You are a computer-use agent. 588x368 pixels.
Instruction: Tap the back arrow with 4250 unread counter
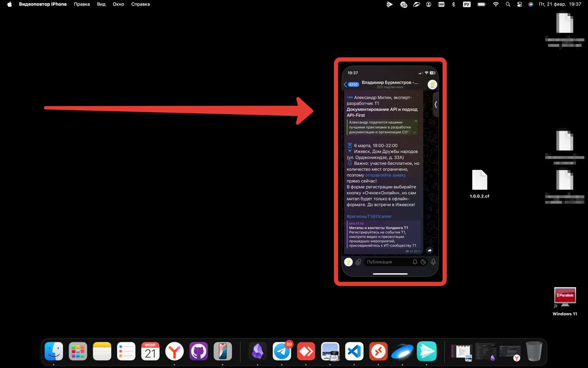coord(351,85)
